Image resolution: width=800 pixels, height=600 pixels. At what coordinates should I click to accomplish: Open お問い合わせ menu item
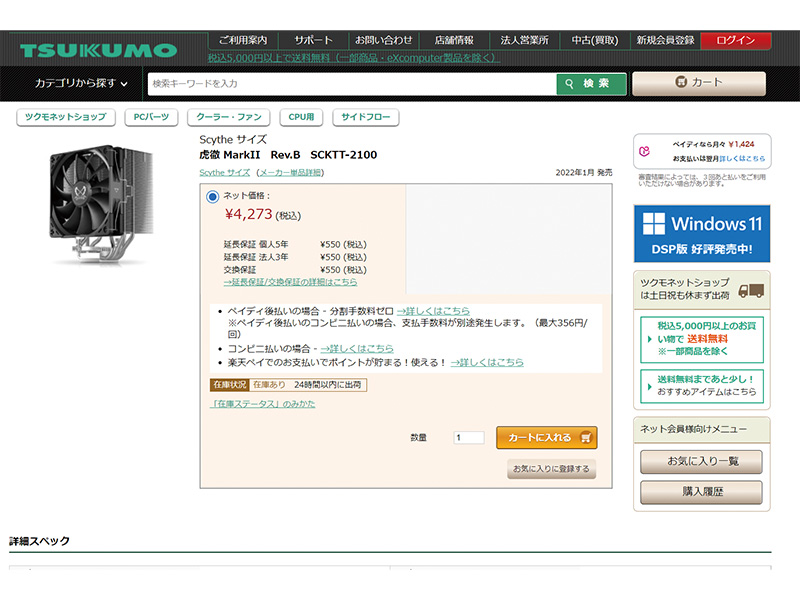[x=384, y=40]
